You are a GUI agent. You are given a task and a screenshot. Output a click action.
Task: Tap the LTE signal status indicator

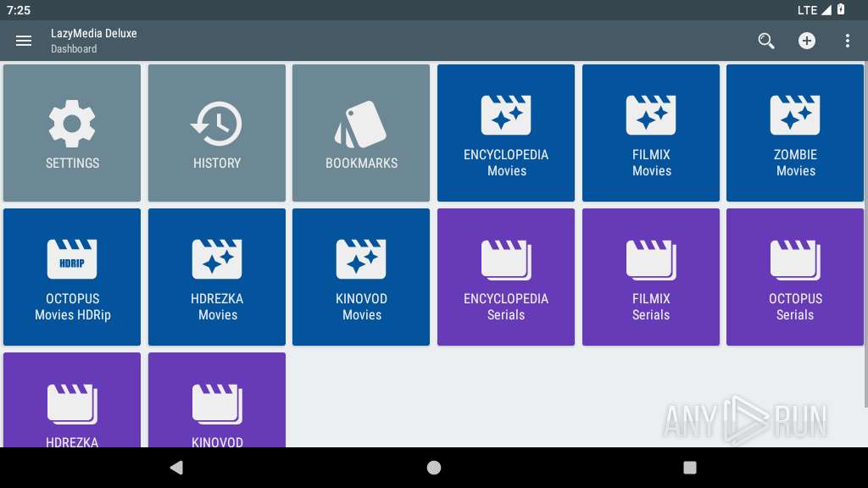click(x=815, y=10)
